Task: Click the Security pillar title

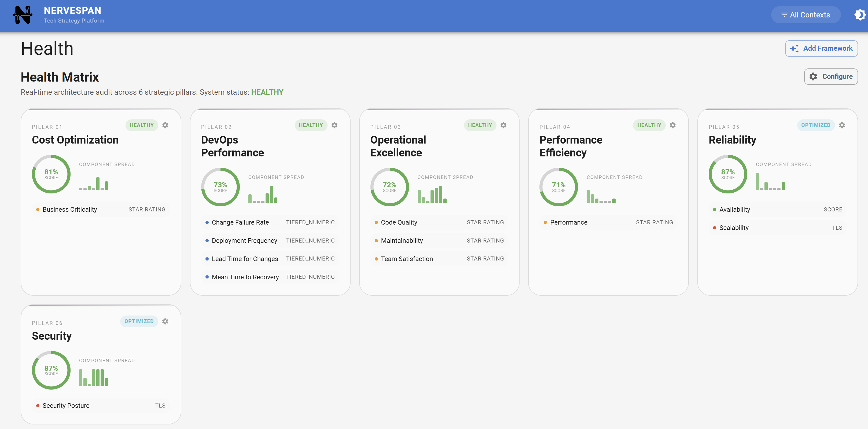Action: click(x=52, y=336)
